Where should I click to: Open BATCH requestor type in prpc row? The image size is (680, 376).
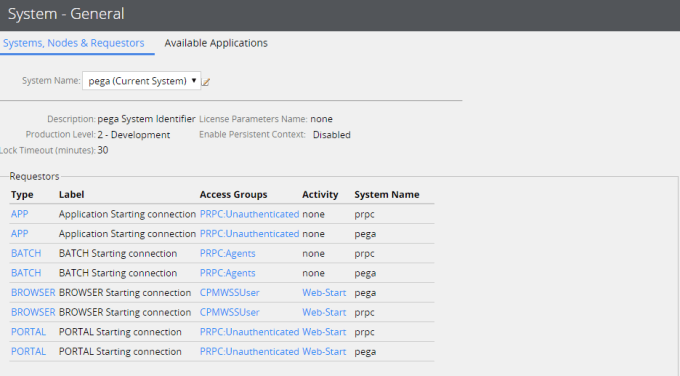pyautogui.click(x=26, y=253)
